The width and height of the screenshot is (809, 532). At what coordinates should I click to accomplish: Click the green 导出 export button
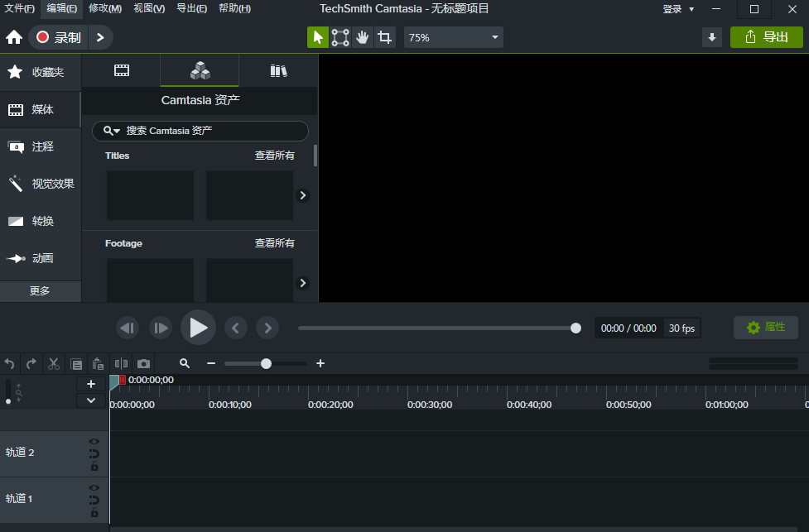coord(766,37)
